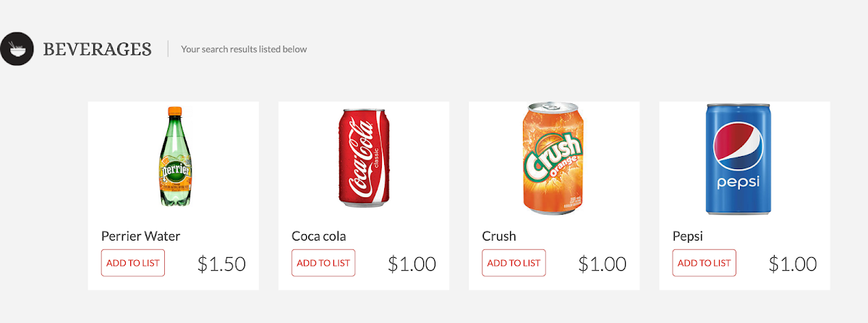Select the Crush product name
This screenshot has width=868, height=323.
click(499, 236)
